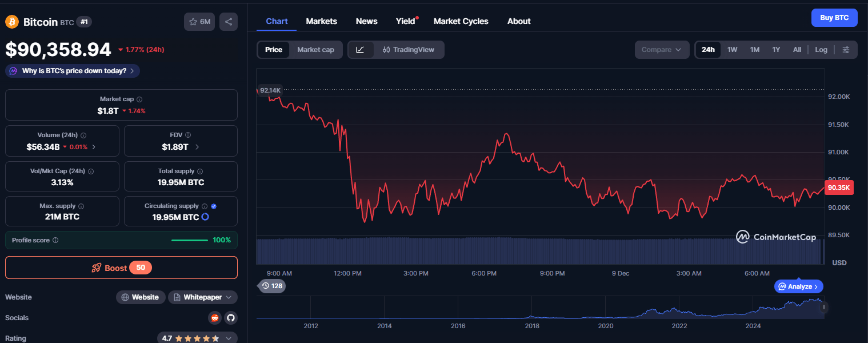This screenshot has height=343, width=868.
Task: Click the Analyze button
Action: click(x=799, y=286)
